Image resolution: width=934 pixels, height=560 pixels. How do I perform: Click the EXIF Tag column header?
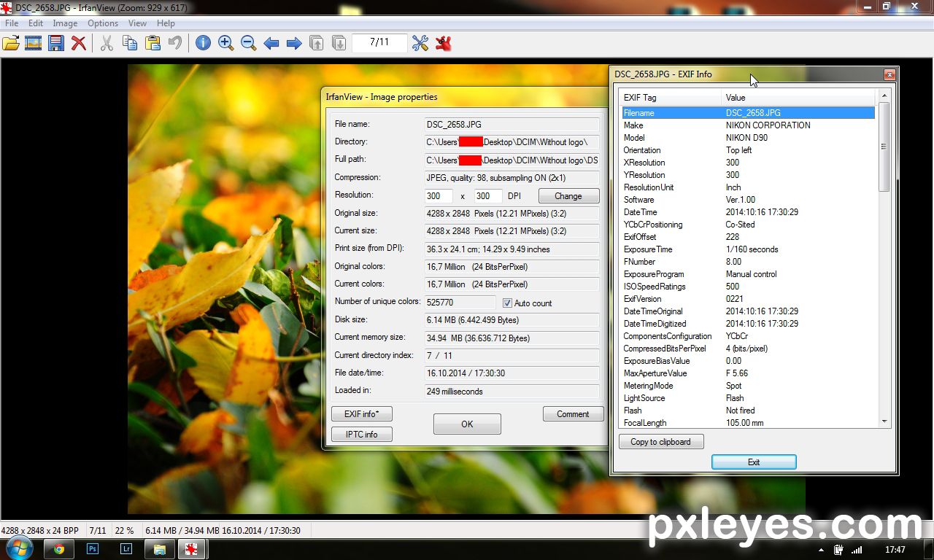[670, 98]
